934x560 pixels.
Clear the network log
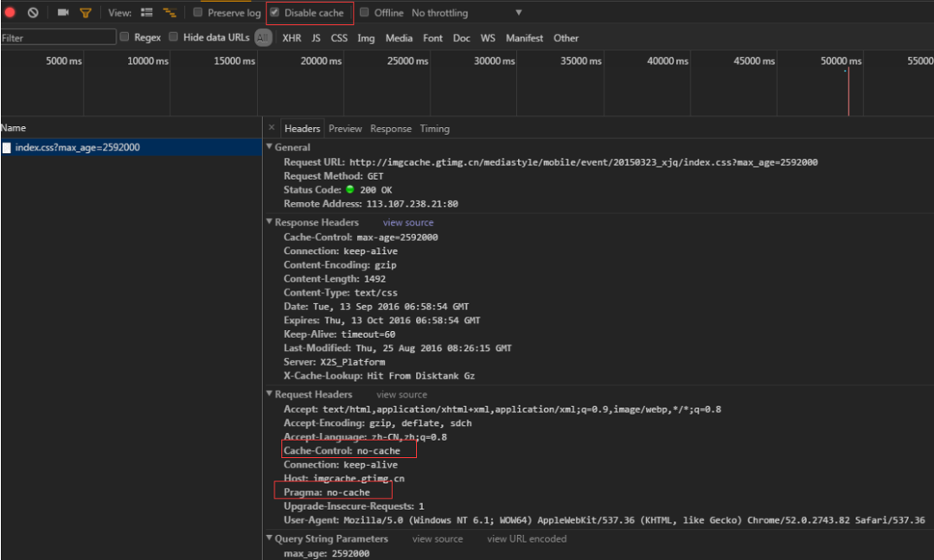click(x=33, y=12)
